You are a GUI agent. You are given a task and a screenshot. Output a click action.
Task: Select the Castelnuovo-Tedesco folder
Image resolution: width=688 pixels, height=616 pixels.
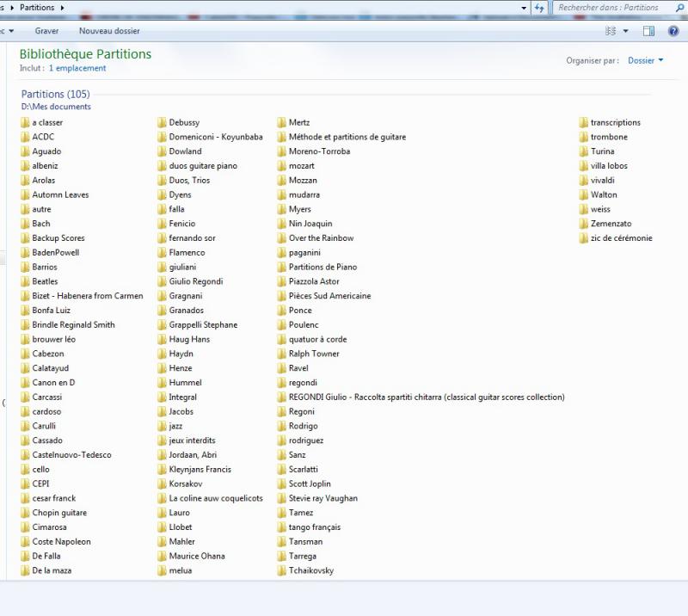click(71, 455)
